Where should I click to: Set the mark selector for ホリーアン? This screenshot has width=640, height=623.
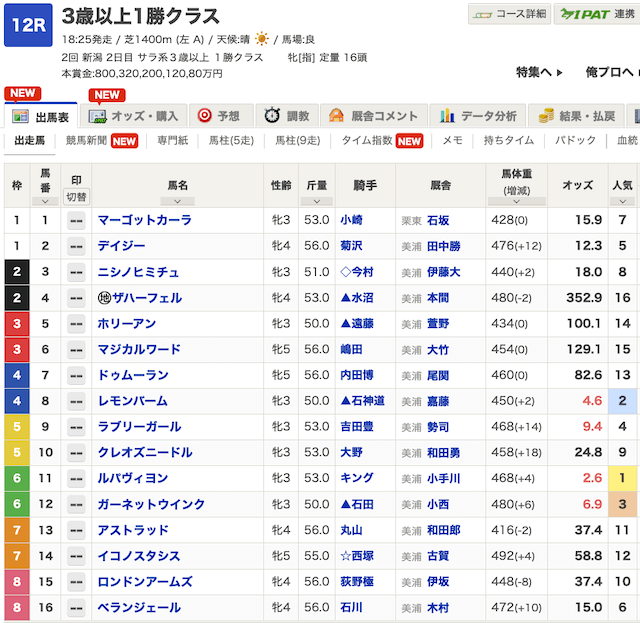pyautogui.click(x=76, y=324)
